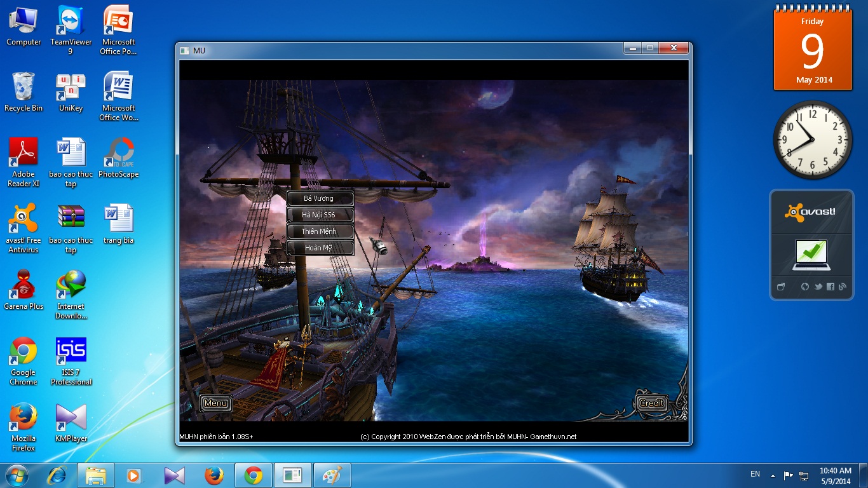Switch to MU game taskbar button
This screenshot has height=488, width=868.
(x=293, y=475)
